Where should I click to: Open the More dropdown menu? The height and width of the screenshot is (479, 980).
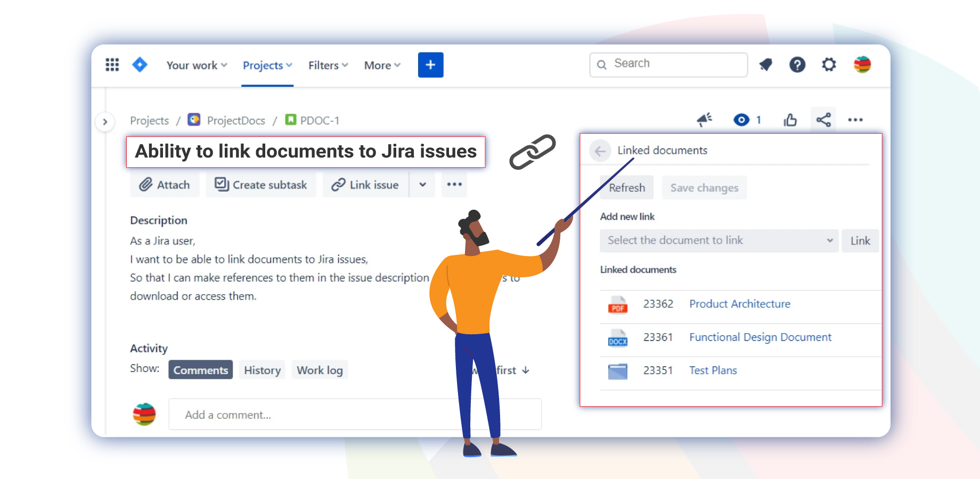pos(382,65)
